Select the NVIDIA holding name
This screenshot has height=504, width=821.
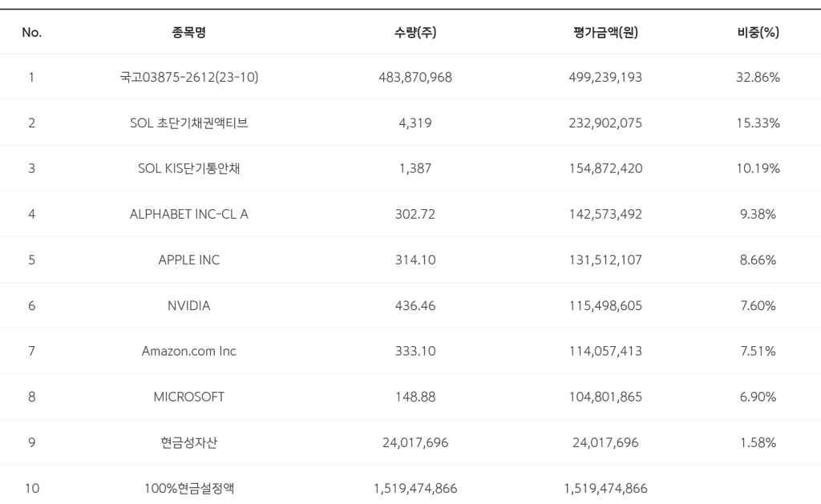[188, 306]
